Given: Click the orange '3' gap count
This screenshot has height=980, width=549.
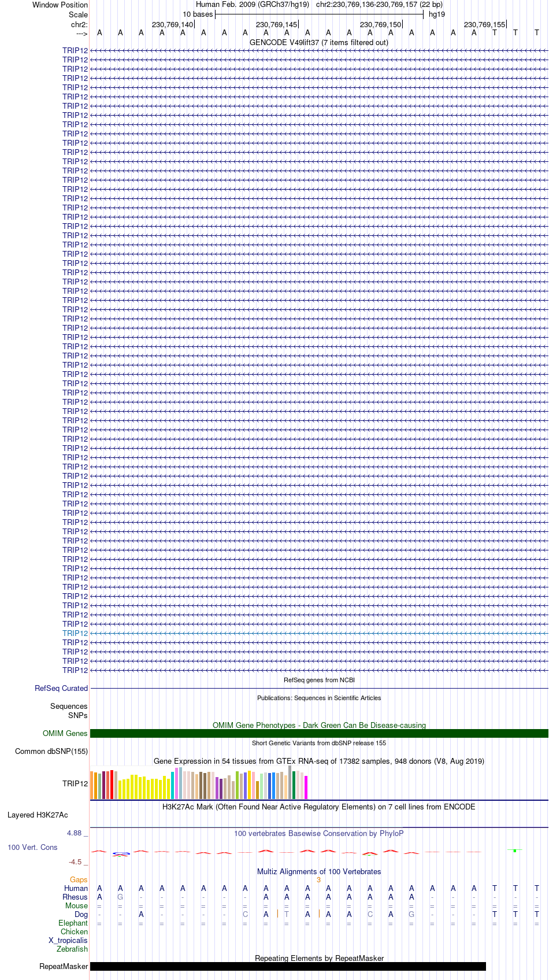Looking at the screenshot, I should click(318, 879).
